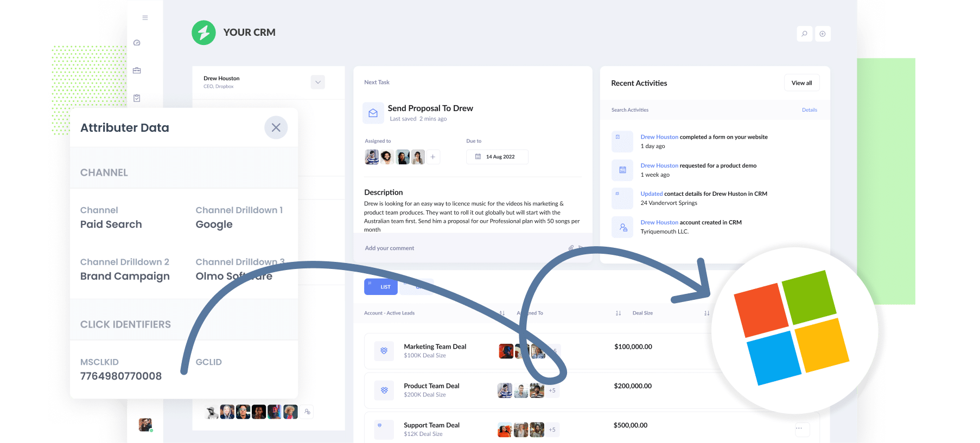Open Drew Houston link in form completed activity
This screenshot has height=443, width=980.
coord(659,137)
